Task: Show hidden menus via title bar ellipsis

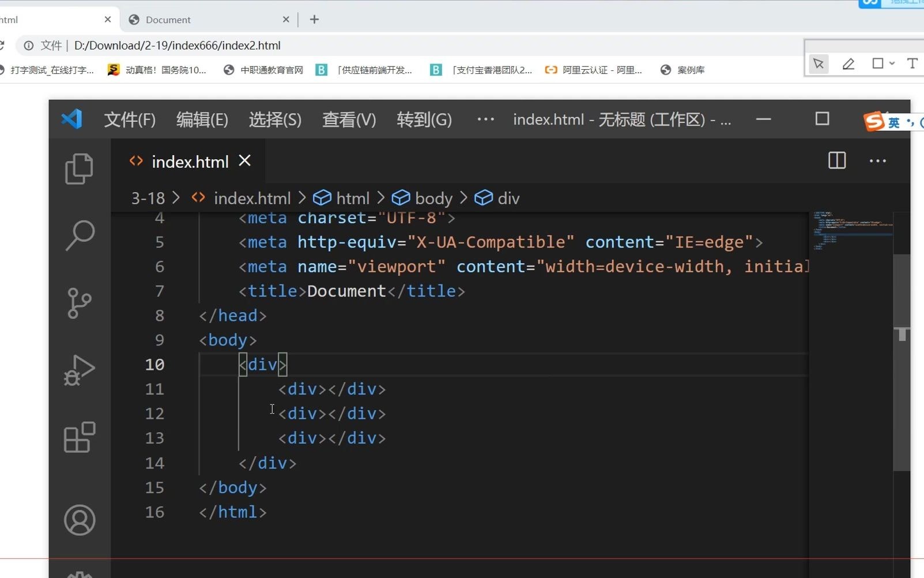Action: (x=485, y=119)
